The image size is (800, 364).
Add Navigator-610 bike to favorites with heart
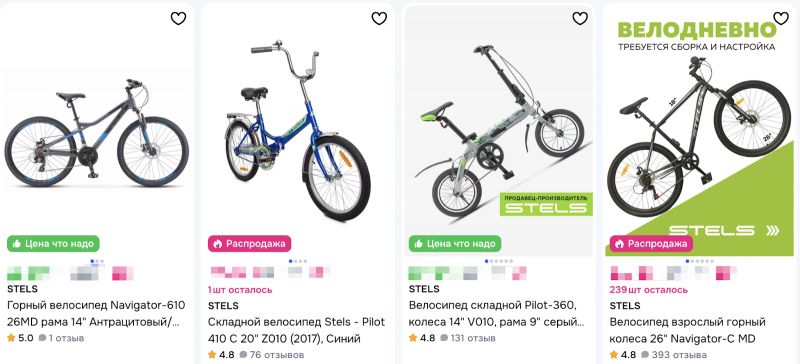click(x=178, y=19)
